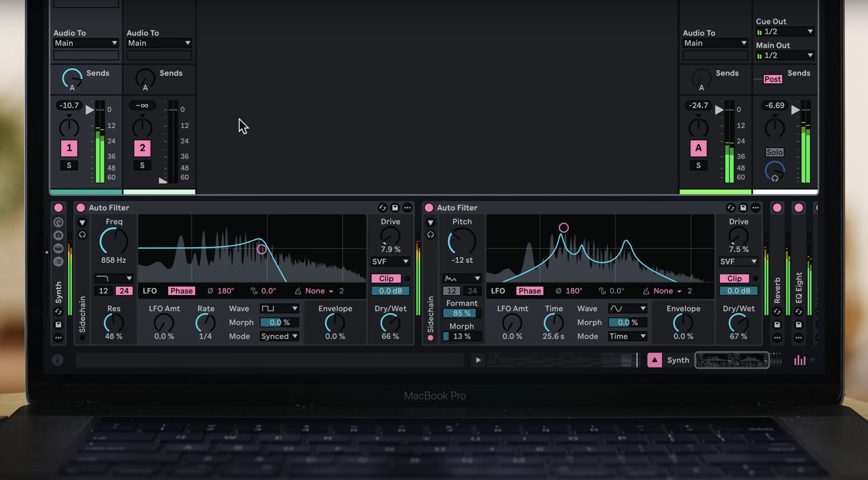The image size is (868, 480).
Task: Open the Auto Filter extra options menu
Action: tap(407, 208)
